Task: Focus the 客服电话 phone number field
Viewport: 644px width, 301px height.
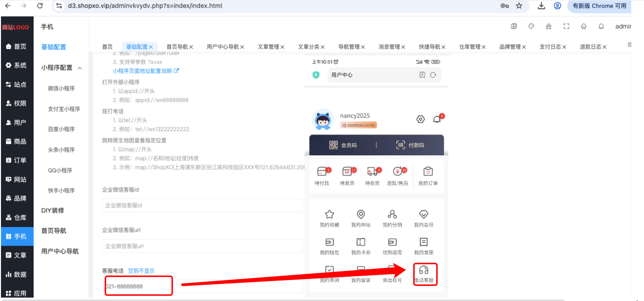Action: click(x=202, y=286)
